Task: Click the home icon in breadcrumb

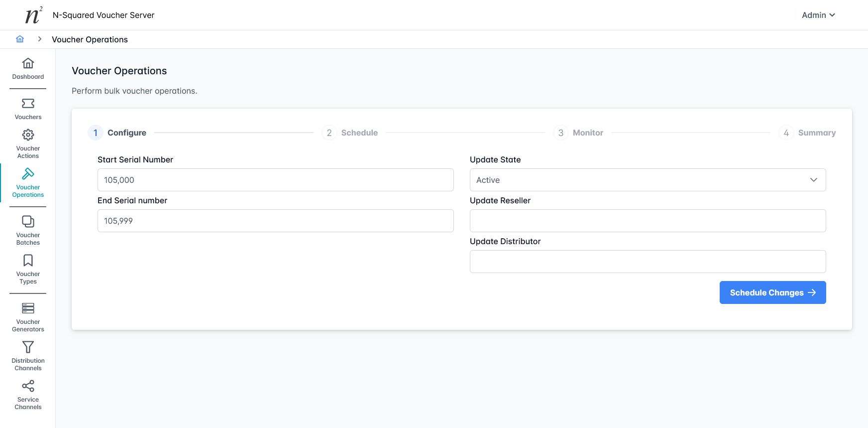Action: tap(20, 39)
